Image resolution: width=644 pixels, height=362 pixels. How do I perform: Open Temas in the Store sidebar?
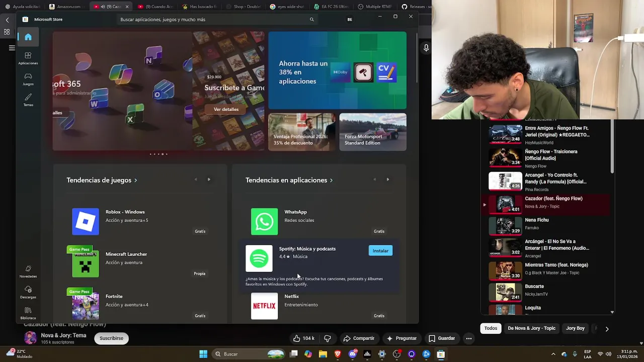pos(28,100)
